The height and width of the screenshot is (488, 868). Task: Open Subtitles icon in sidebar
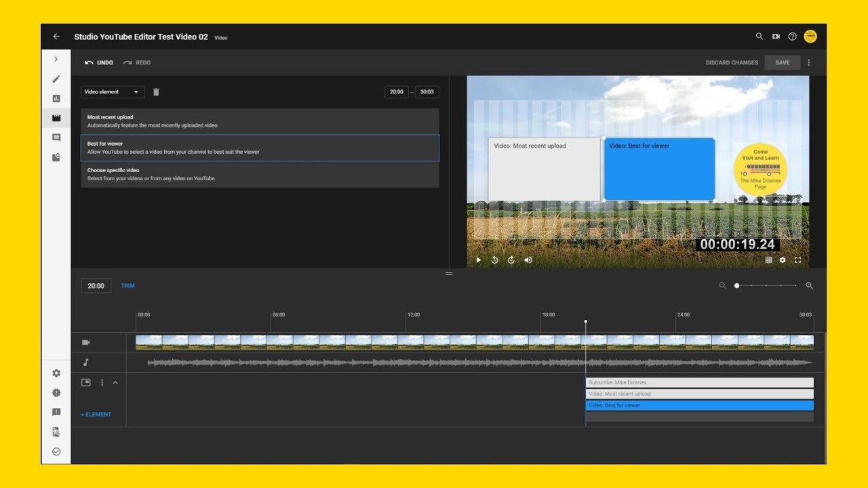click(x=56, y=157)
